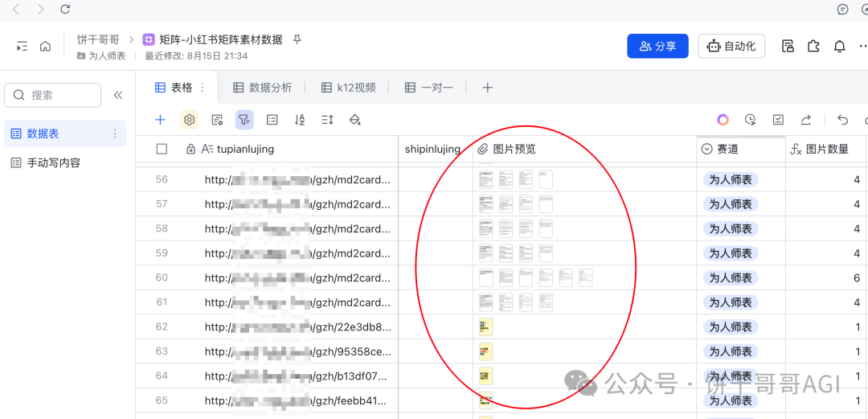
Task: Go forward with the browser forward arrow
Action: point(40,9)
